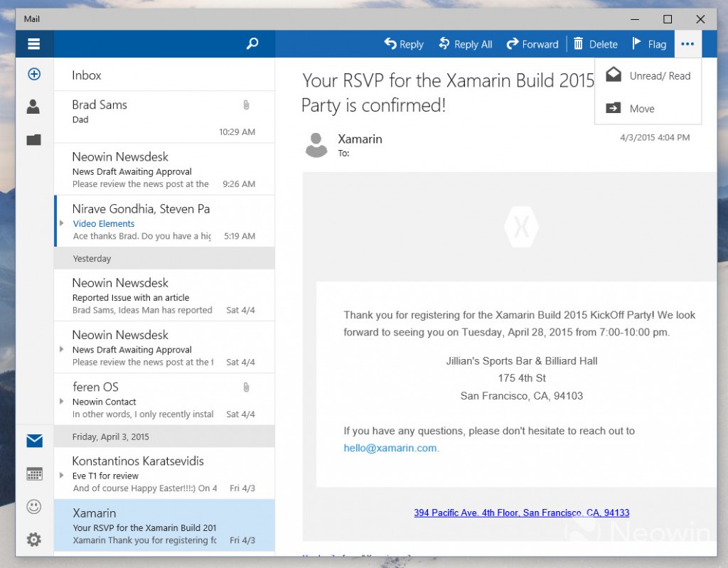Image resolution: width=728 pixels, height=568 pixels.
Task: Expand the Video Elements conversation thread
Action: 62,223
